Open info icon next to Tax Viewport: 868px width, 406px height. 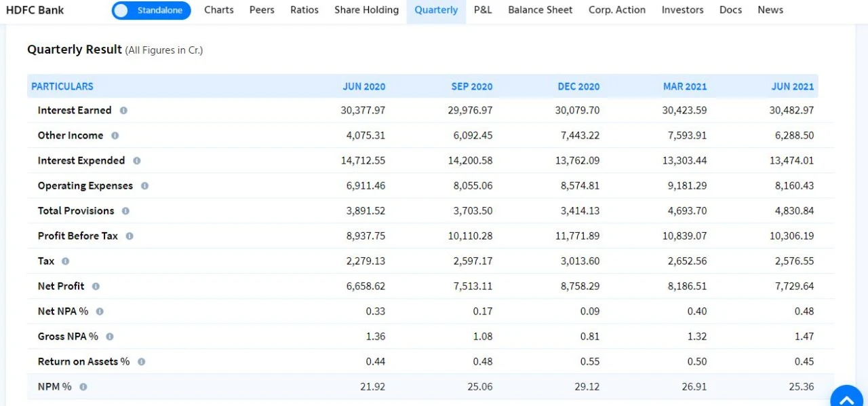(x=65, y=261)
